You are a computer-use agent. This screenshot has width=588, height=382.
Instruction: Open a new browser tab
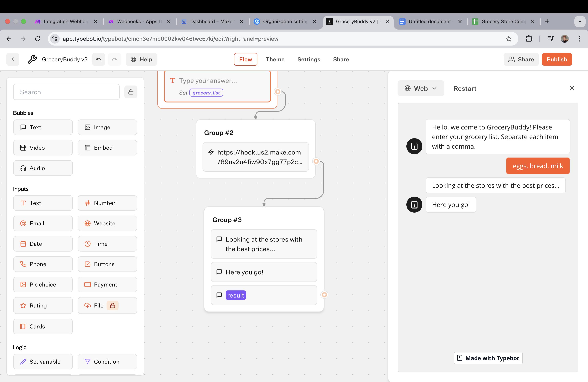coord(547,21)
